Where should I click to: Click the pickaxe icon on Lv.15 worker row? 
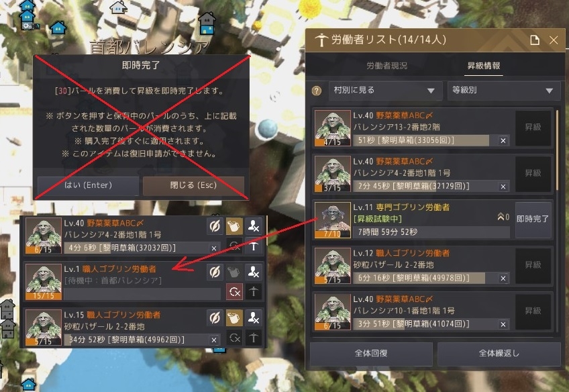point(253,338)
